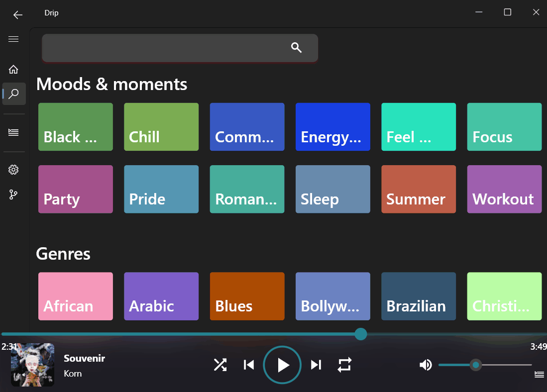
Task: Select the Pride mood tile
Action: pyautogui.click(x=162, y=190)
